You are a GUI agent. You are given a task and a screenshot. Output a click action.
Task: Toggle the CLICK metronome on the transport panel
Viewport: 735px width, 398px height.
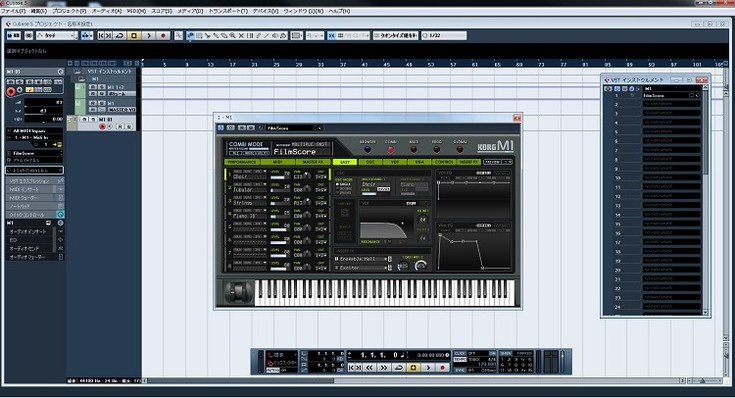(460, 353)
